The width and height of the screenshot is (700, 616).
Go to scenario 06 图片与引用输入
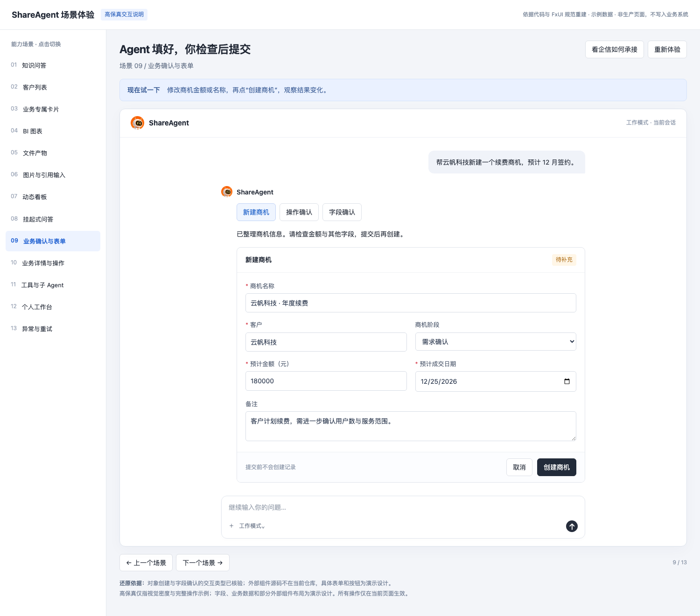click(x=53, y=175)
